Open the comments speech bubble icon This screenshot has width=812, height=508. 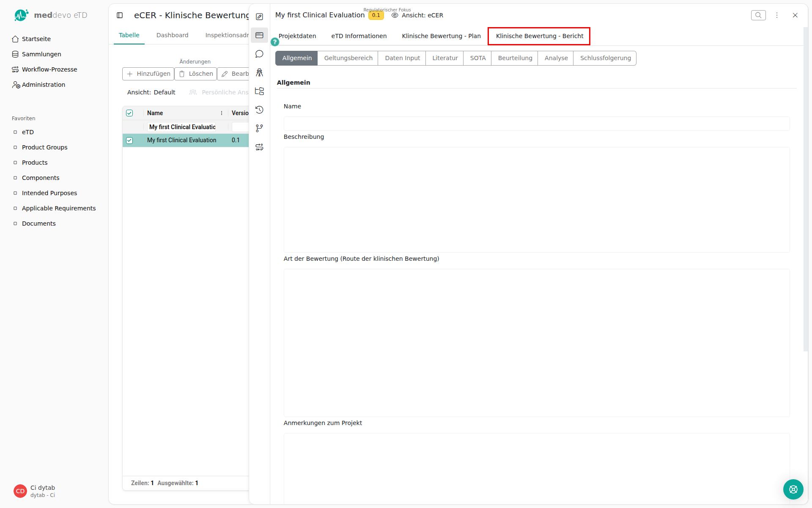(259, 54)
